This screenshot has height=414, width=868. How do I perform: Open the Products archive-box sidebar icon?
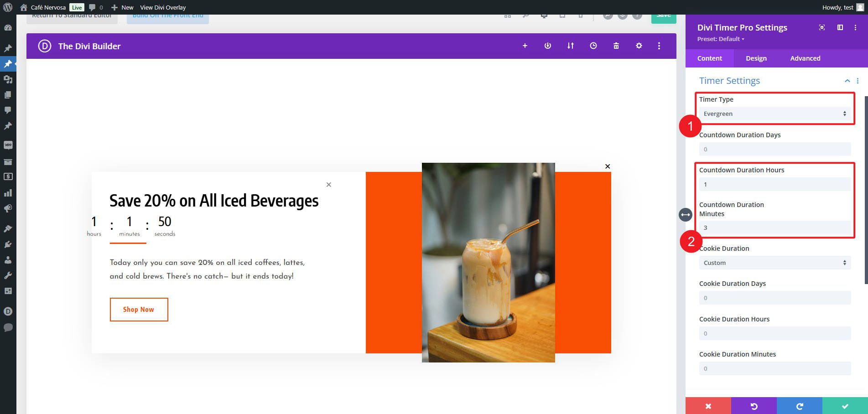pyautogui.click(x=8, y=162)
